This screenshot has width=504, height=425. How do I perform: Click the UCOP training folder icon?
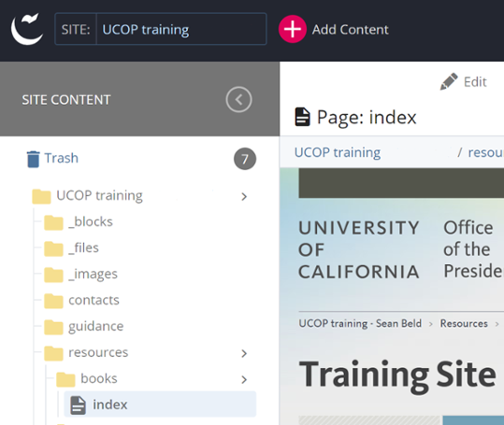point(41,196)
